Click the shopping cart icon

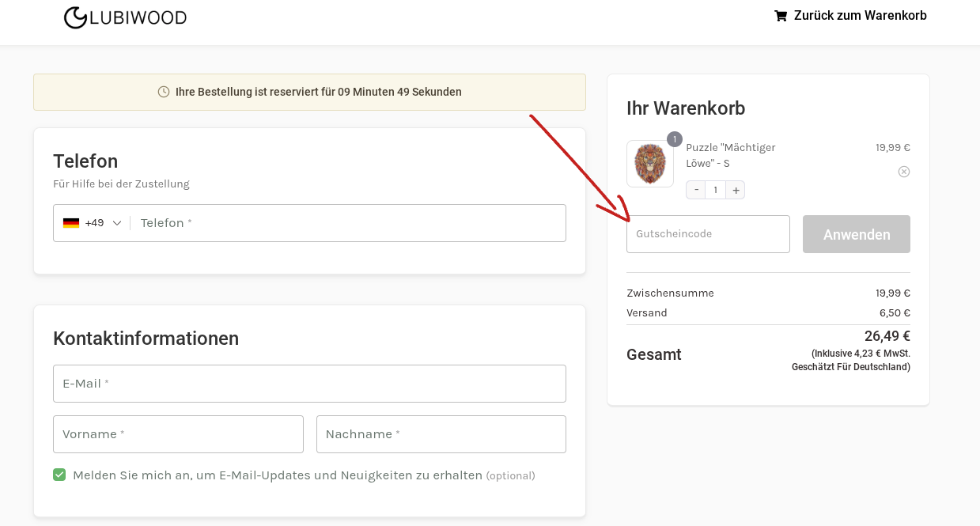pos(781,16)
